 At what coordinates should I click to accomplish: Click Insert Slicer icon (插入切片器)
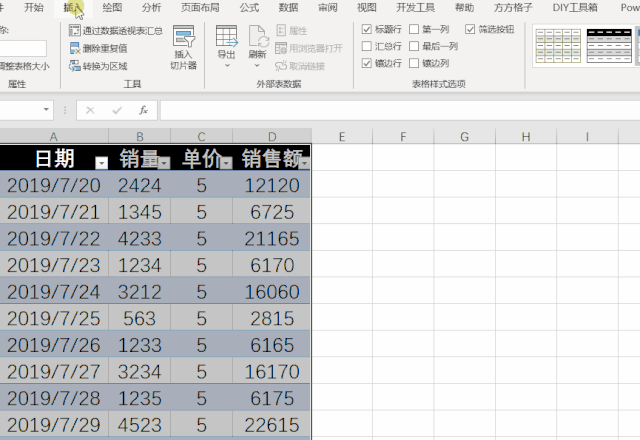[x=184, y=36]
